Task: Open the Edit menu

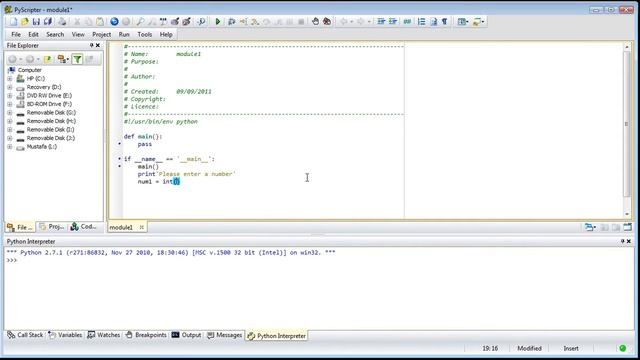Action: (33, 35)
